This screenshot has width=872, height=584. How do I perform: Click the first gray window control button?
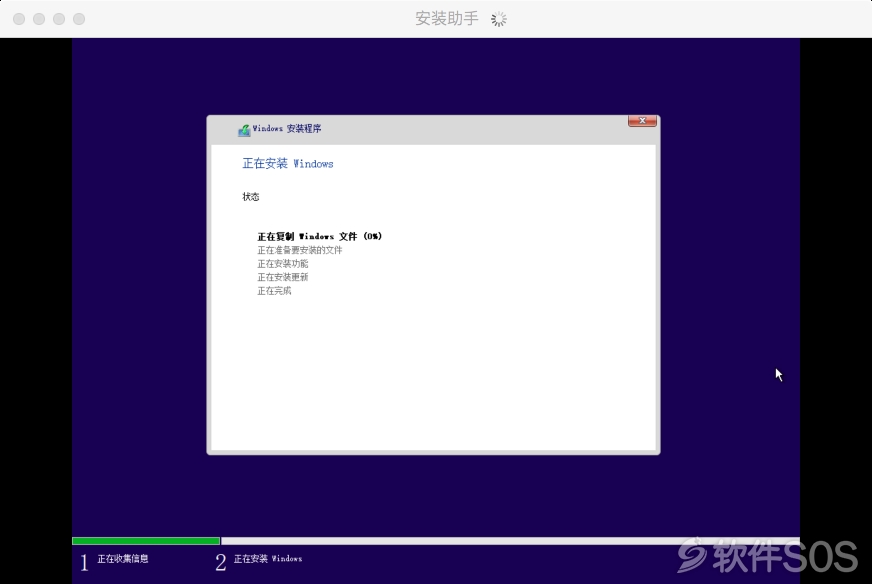click(x=19, y=19)
